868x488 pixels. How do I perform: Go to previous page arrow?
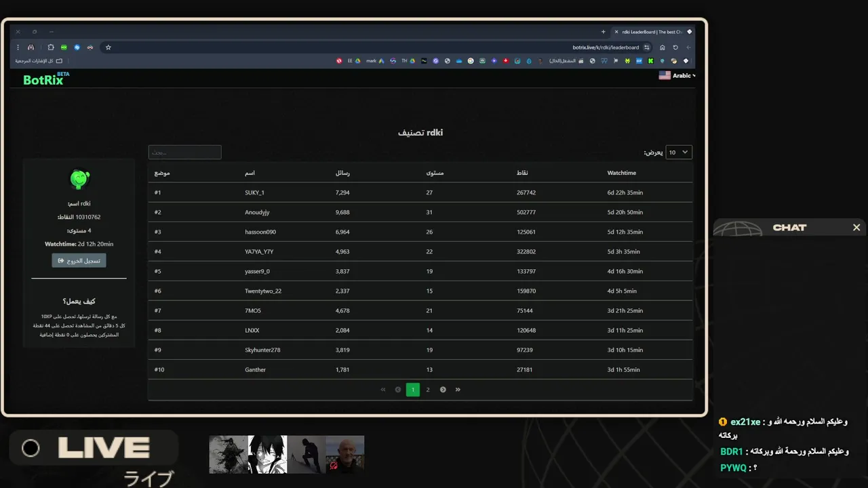(398, 390)
